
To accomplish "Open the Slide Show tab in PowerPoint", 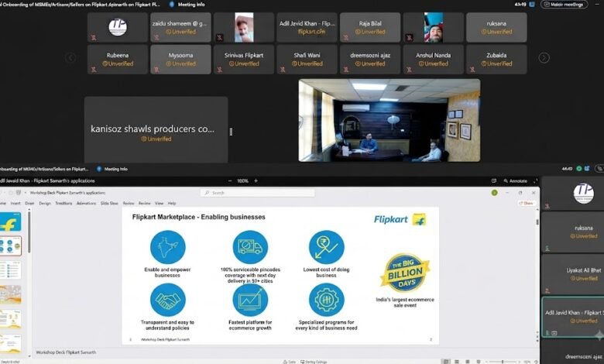I will [109, 203].
